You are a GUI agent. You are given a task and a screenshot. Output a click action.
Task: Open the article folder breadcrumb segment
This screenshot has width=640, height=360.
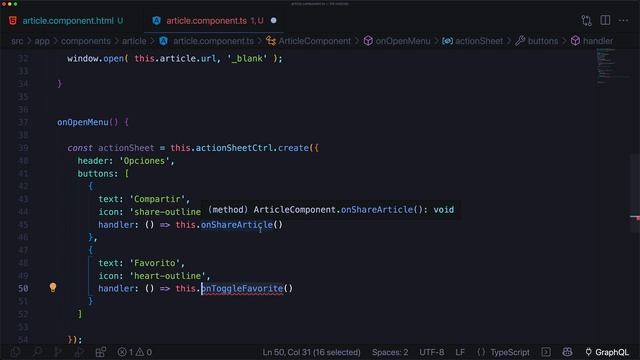click(x=134, y=41)
